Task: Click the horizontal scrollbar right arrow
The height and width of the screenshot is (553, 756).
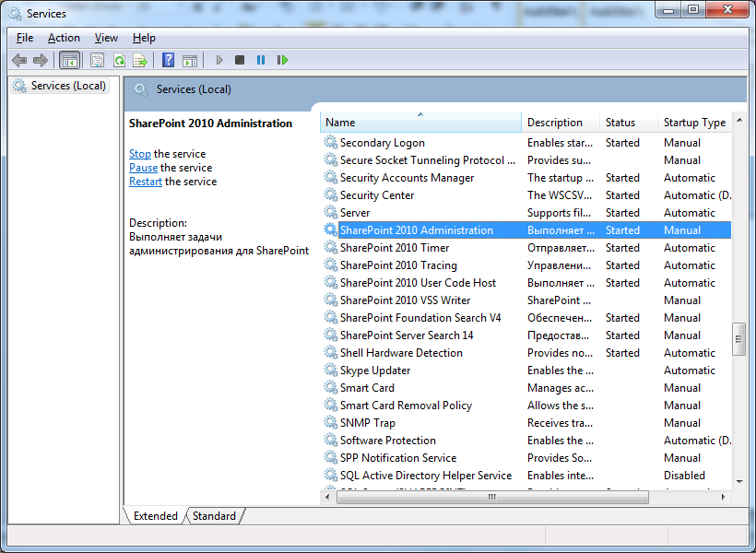Action: [x=723, y=497]
